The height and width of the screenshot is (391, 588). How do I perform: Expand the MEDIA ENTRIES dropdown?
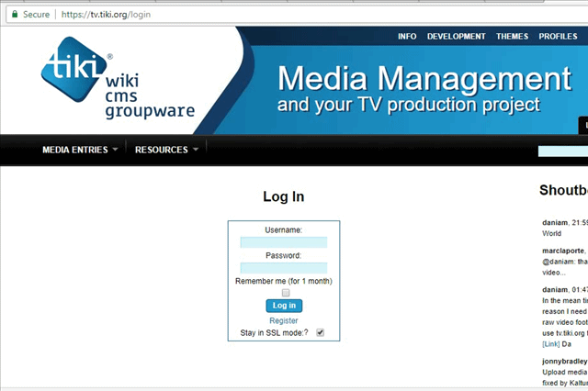pos(80,150)
